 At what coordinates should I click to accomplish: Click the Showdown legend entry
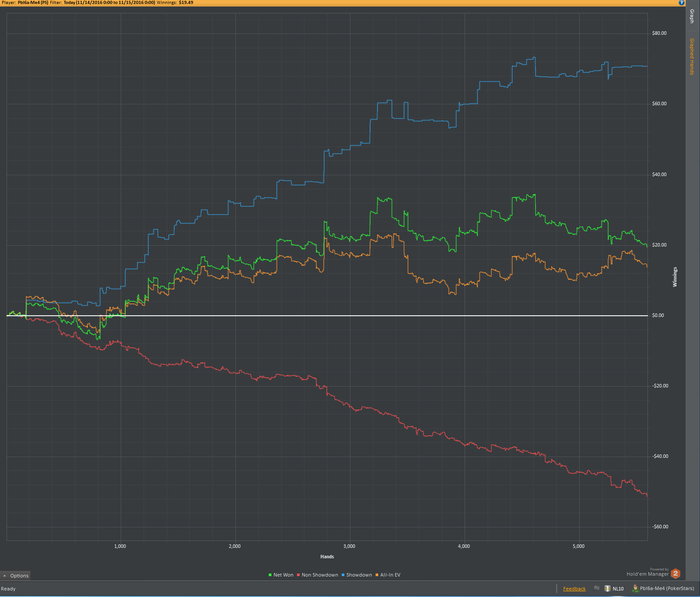pos(357,575)
